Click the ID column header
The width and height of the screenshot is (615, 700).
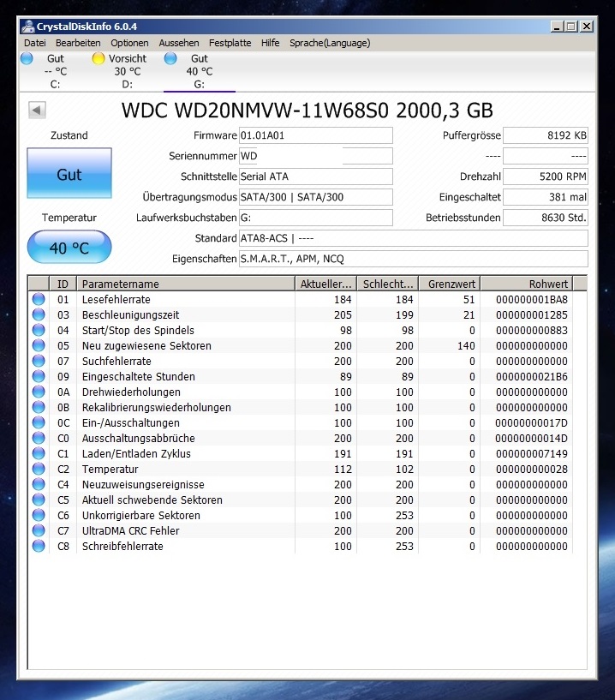coord(63,284)
